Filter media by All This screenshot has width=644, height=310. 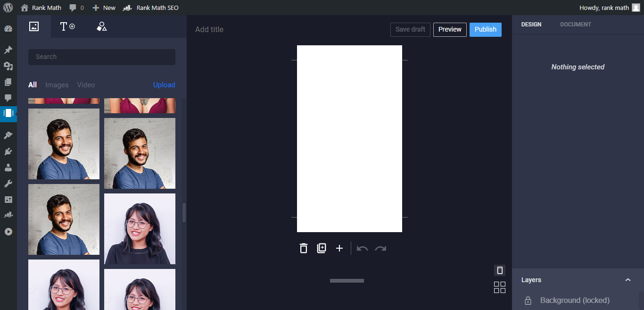click(x=33, y=85)
